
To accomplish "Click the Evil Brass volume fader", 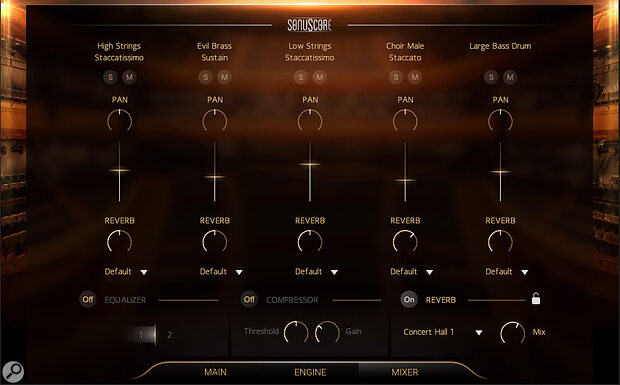I will click(215, 177).
